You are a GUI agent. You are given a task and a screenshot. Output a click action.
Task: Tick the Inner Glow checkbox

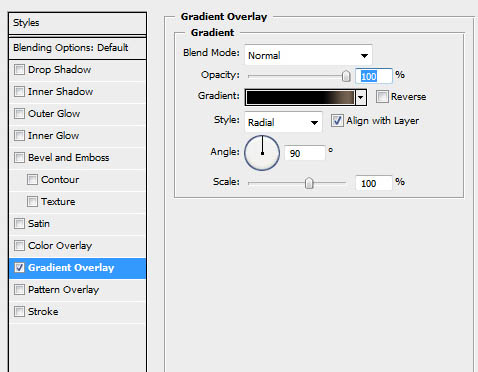coord(19,136)
